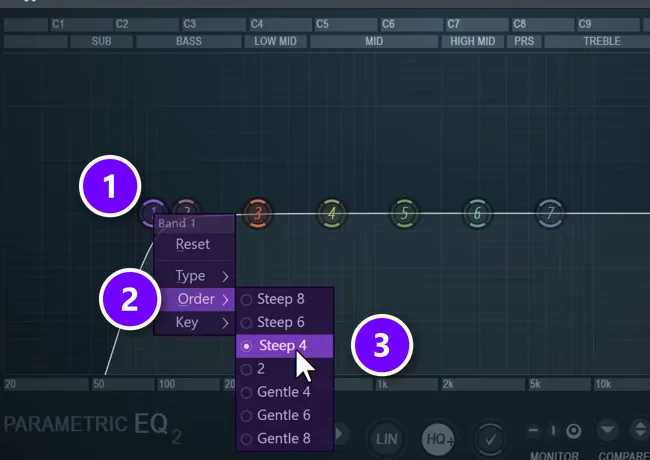
Task: Click the MID frequency range label
Action: 374,41
